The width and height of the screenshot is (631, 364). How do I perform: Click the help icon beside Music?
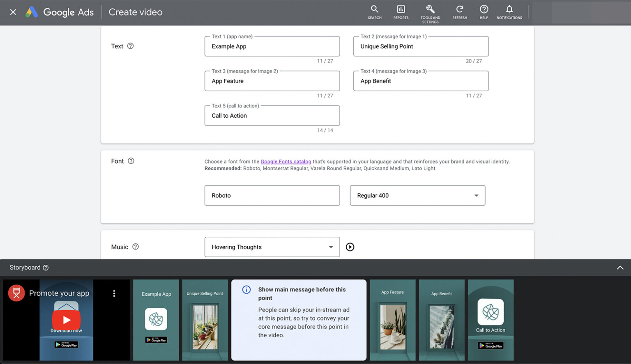coord(136,247)
